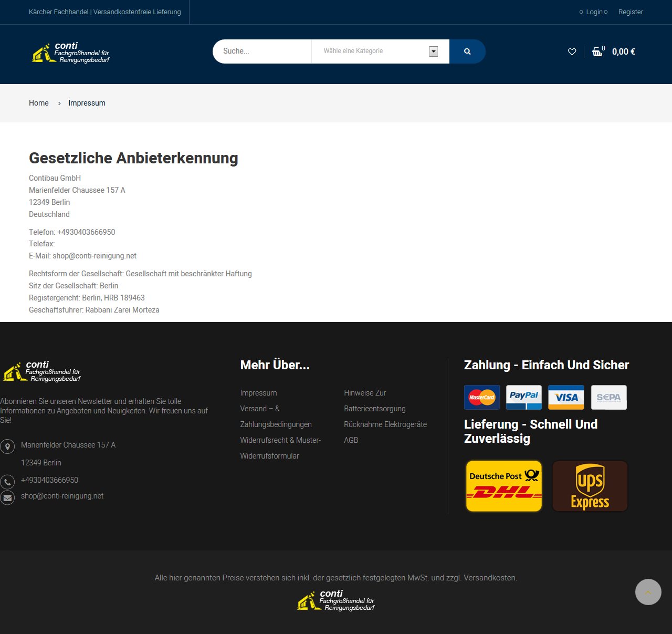
Task: Click the SEPA payment icon
Action: 609,397
